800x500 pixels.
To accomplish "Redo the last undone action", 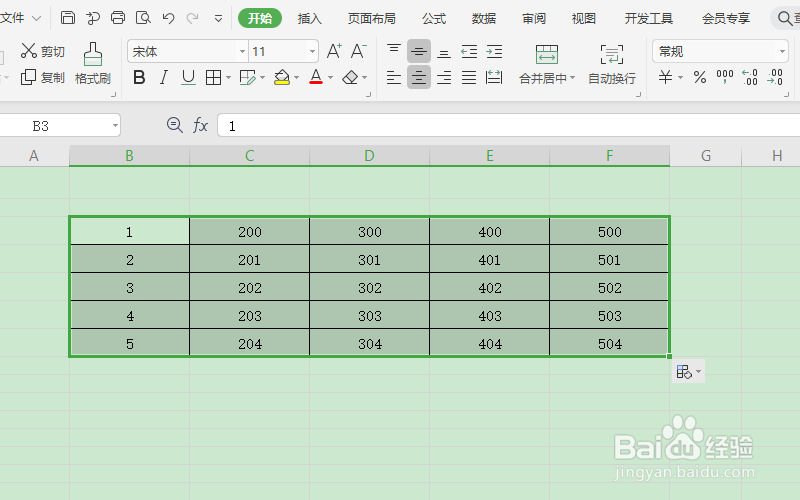I will pos(192,18).
